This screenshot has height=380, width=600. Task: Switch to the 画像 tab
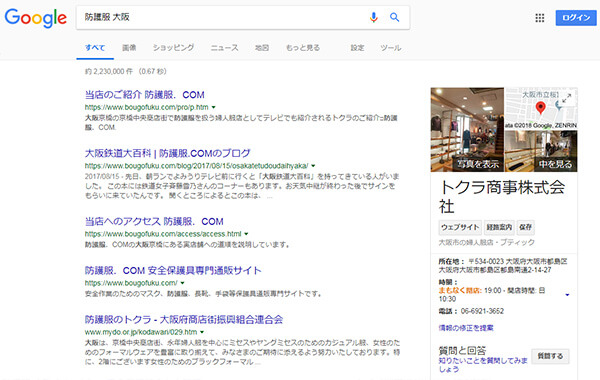(129, 48)
